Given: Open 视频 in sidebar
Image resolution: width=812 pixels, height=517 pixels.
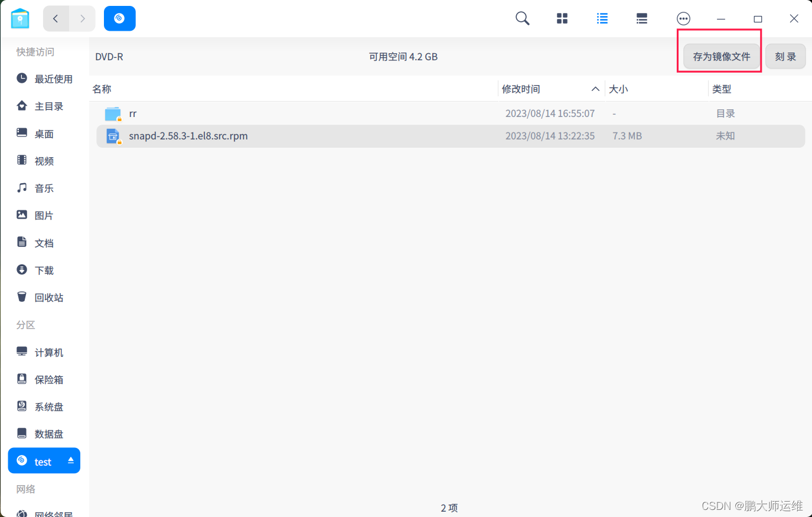Looking at the screenshot, I should 44,161.
